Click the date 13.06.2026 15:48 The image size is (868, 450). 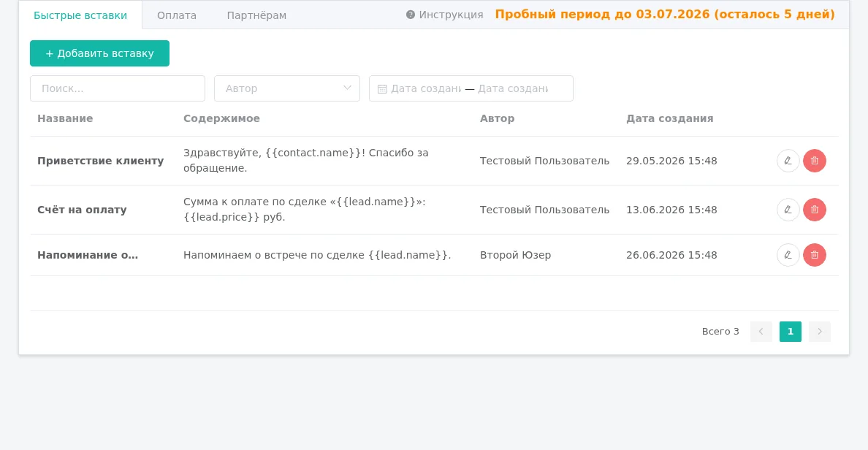671,210
